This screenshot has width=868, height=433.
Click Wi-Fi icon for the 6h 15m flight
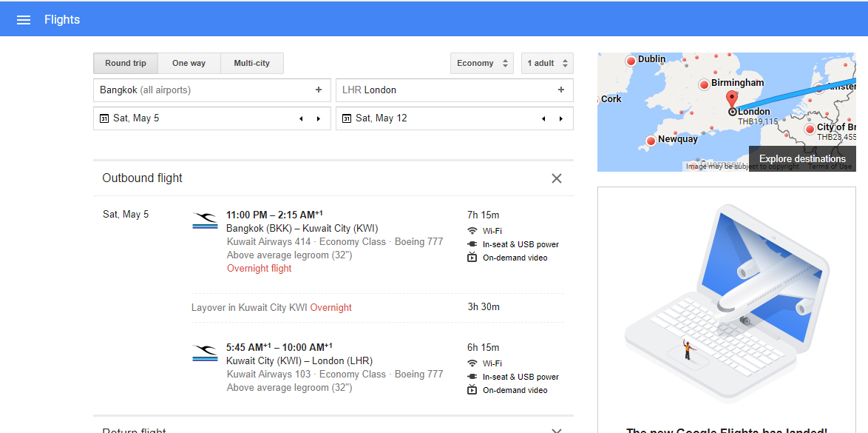pos(472,363)
